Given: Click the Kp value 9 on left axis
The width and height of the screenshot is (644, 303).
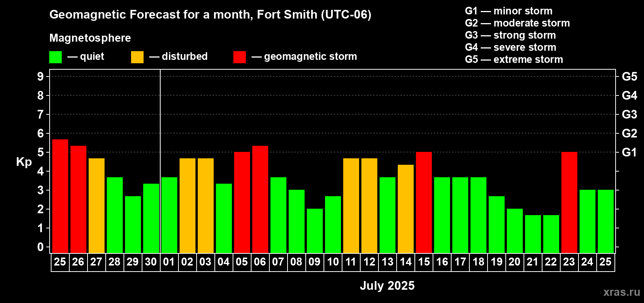Looking at the screenshot, I should pyautogui.click(x=41, y=77).
